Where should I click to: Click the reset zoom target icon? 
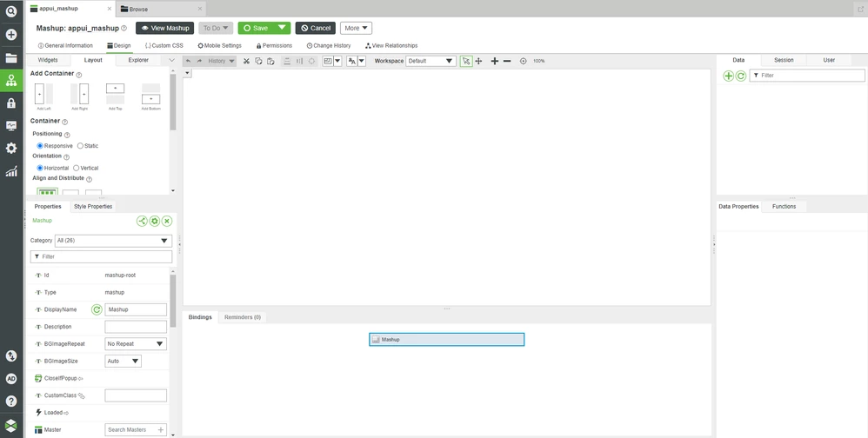(x=523, y=61)
